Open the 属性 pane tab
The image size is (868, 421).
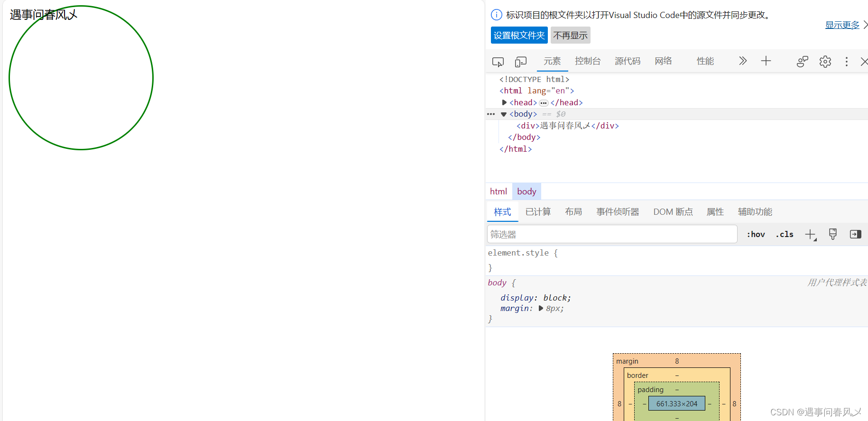coord(715,212)
